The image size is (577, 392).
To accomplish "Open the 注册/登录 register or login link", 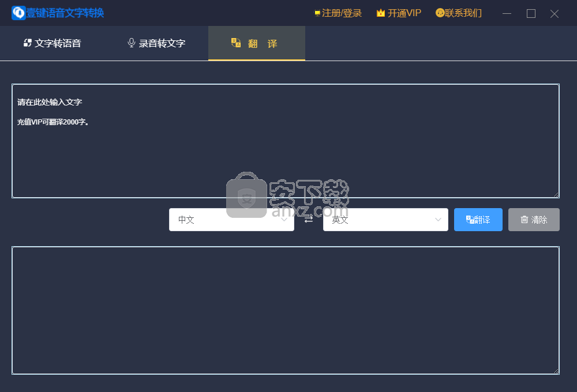I will click(x=338, y=13).
